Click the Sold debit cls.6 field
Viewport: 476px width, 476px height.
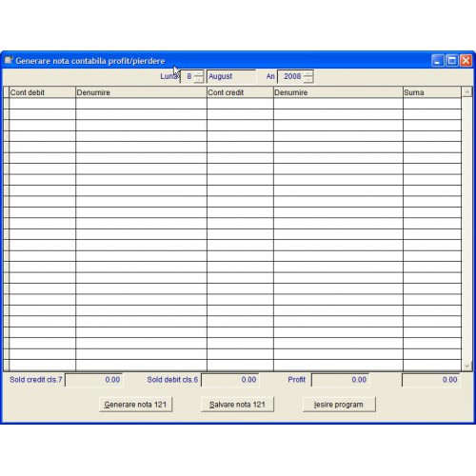click(230, 380)
